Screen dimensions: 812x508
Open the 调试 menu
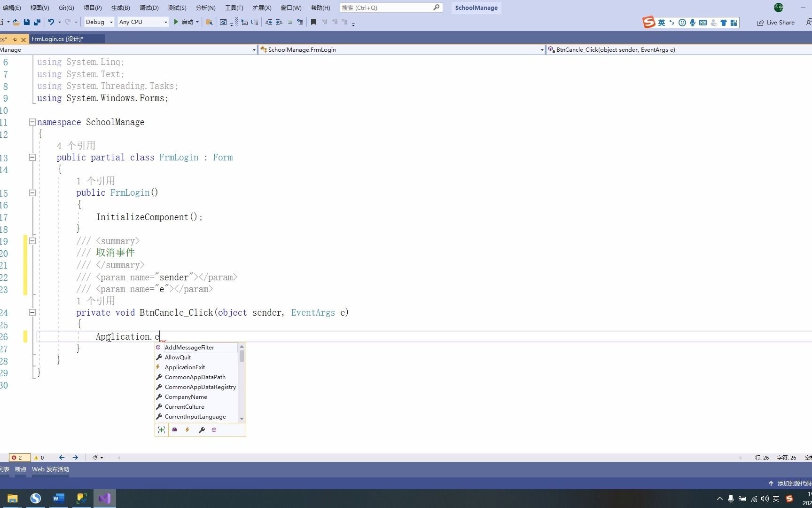(148, 8)
